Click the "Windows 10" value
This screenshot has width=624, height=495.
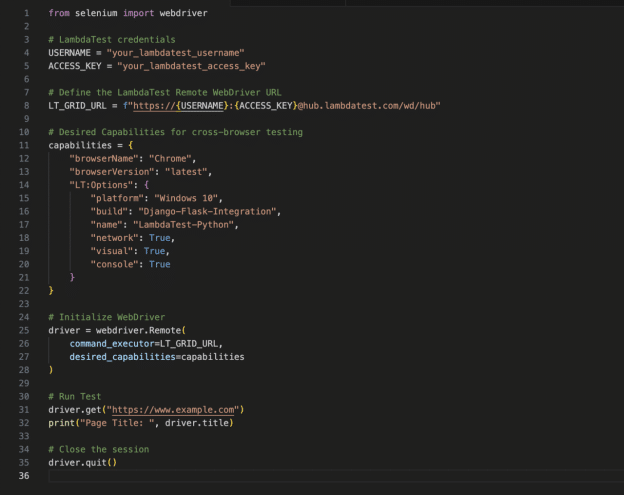coord(186,198)
